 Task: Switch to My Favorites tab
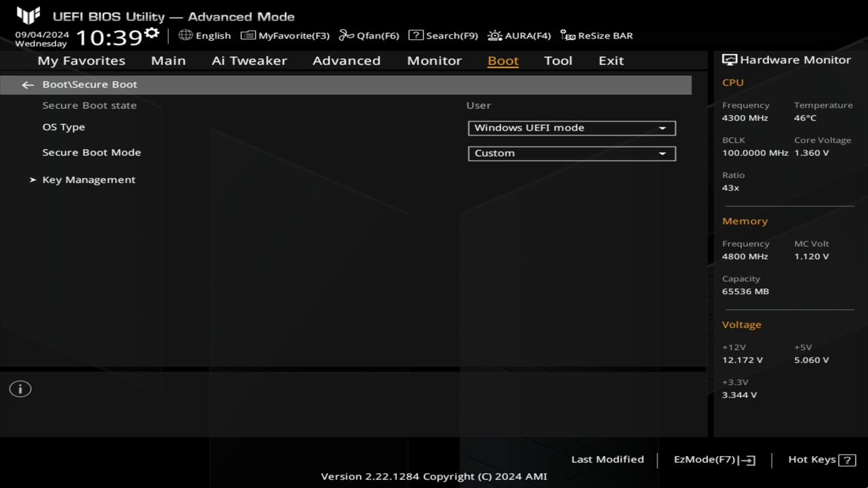click(81, 60)
